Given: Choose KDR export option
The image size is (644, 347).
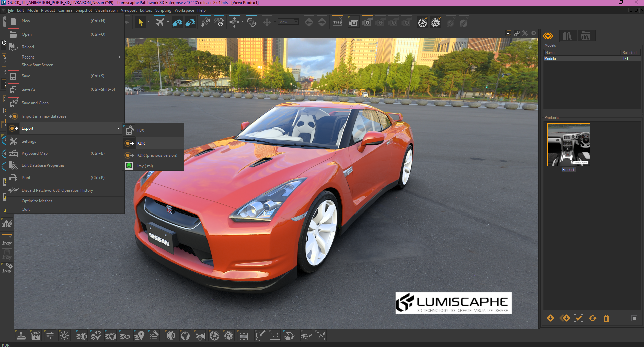Looking at the screenshot, I should [x=154, y=143].
